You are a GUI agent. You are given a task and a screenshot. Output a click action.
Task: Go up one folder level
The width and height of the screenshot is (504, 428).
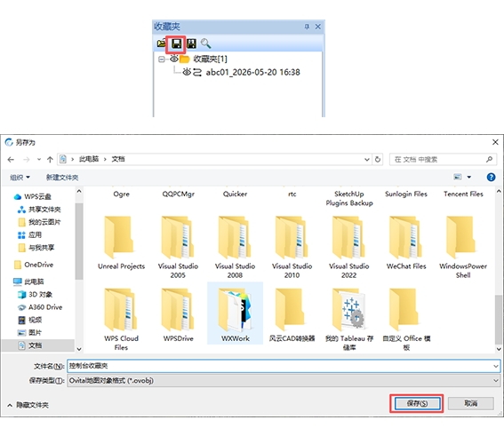click(50, 159)
